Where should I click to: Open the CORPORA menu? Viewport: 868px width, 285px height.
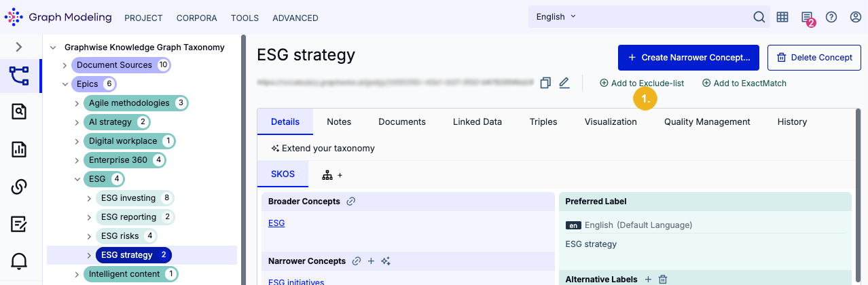[x=196, y=18]
